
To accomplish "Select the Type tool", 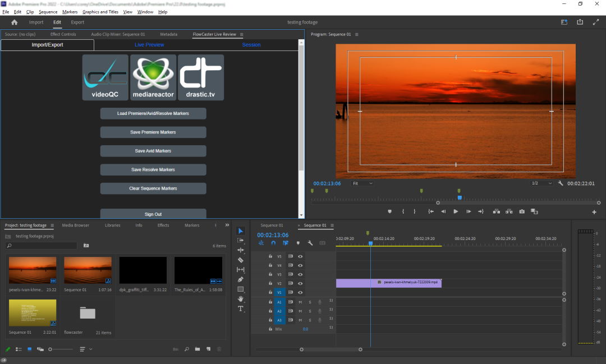I will pyautogui.click(x=240, y=308).
